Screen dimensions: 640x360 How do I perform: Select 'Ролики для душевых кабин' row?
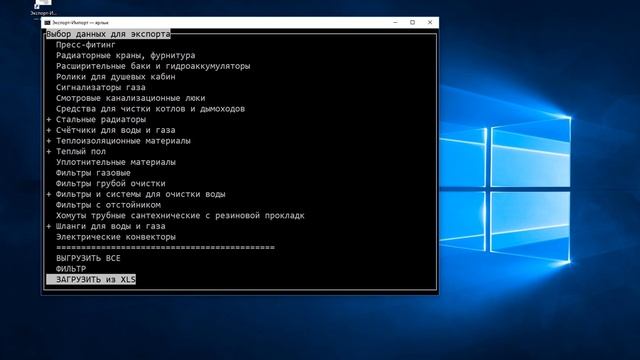(x=116, y=77)
